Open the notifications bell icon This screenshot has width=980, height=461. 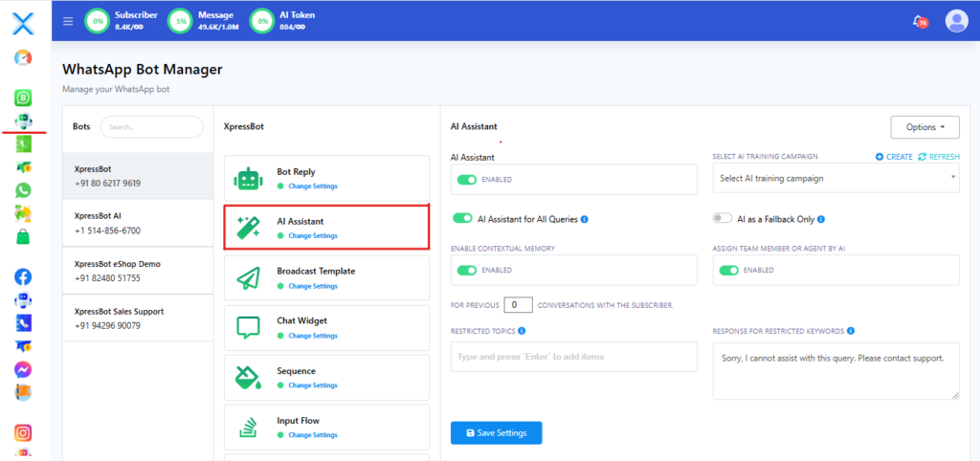click(x=920, y=21)
